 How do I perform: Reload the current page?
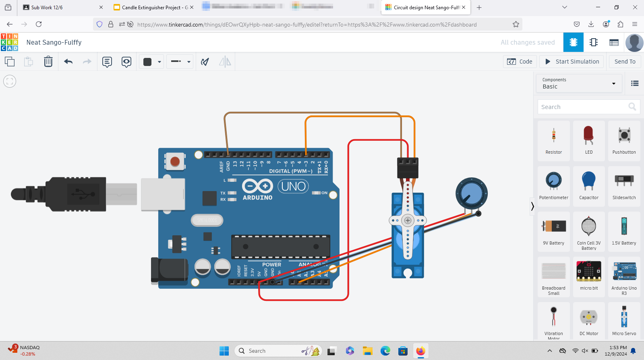point(39,24)
